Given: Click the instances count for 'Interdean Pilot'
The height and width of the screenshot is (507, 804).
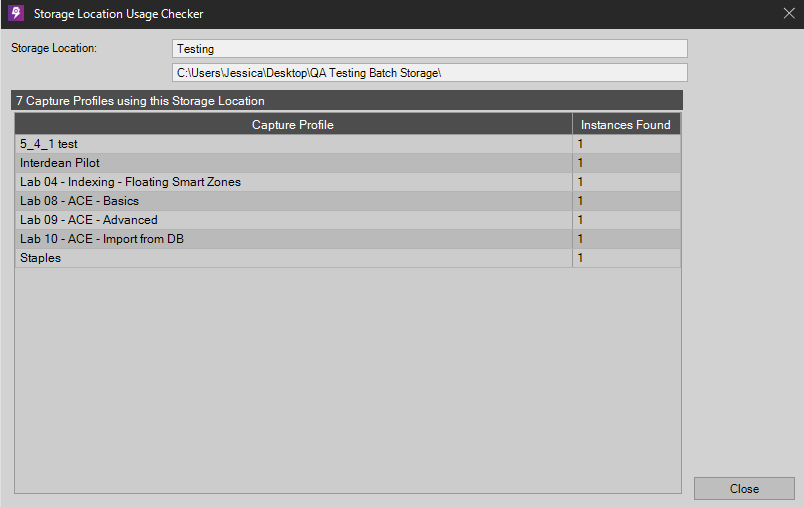Looking at the screenshot, I should pos(627,163).
